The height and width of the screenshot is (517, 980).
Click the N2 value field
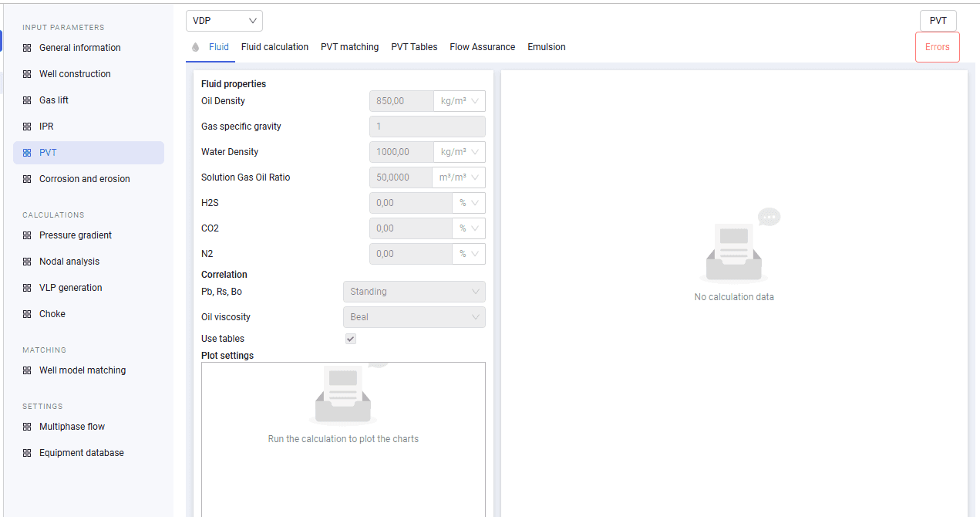pyautogui.click(x=411, y=254)
